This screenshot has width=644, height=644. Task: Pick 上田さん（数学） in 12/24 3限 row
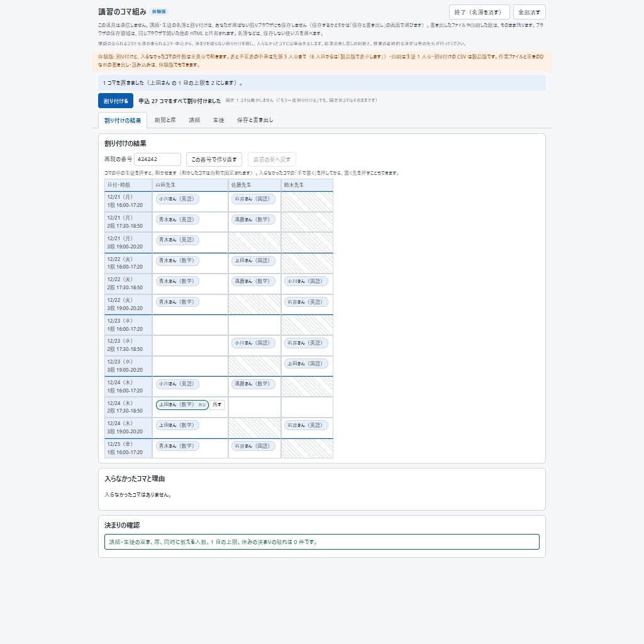pyautogui.click(x=177, y=425)
